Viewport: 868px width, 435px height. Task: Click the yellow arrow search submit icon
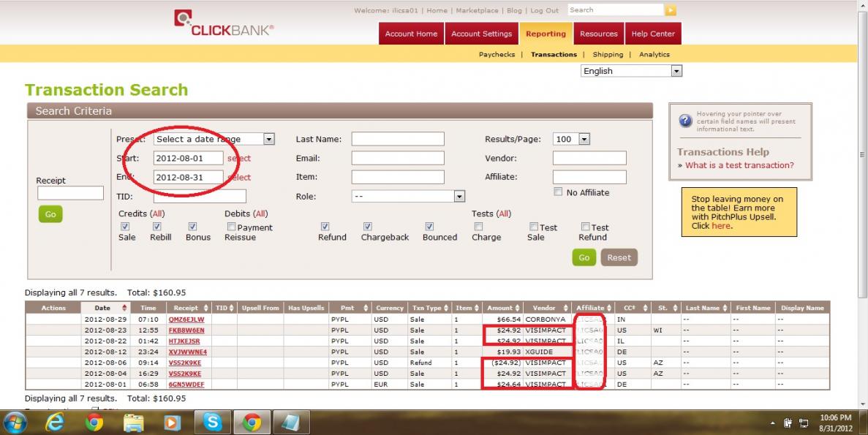671,10
